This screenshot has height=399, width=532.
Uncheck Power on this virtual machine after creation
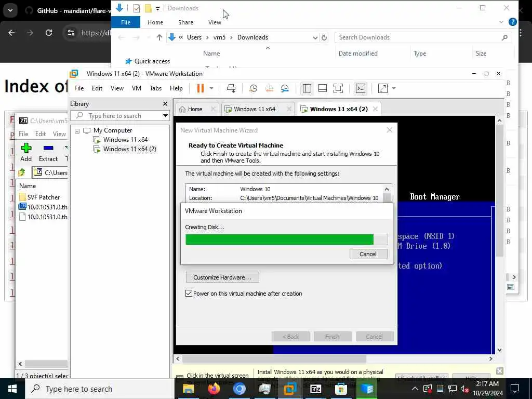189,294
